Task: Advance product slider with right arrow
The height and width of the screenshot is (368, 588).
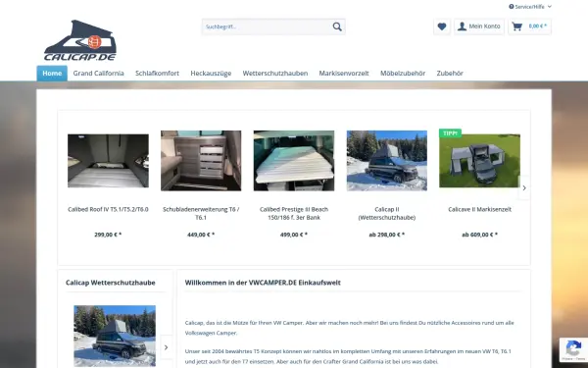Action: 524,187
